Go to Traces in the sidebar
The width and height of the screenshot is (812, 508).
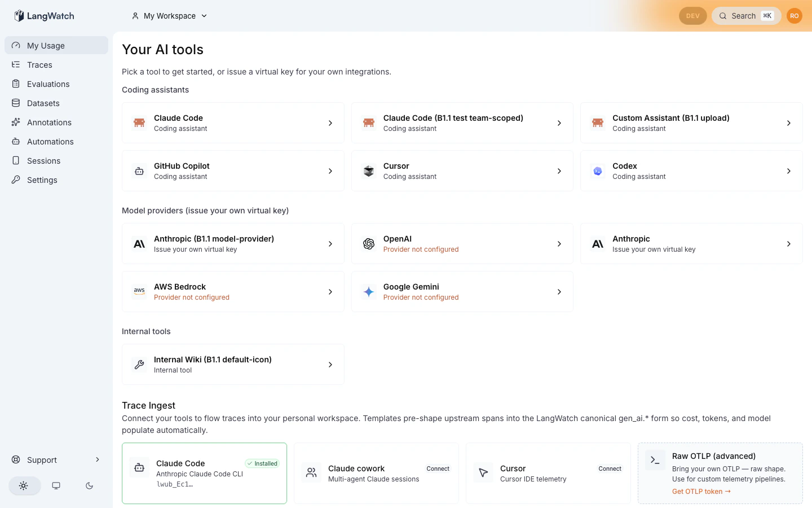click(x=56, y=65)
